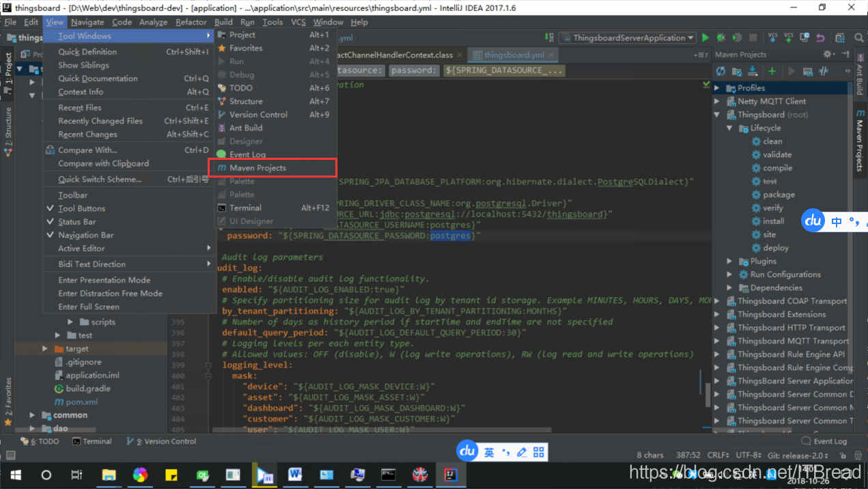This screenshot has height=489, width=868.
Task: Open 9: Version Control tool window
Action: click(x=161, y=441)
